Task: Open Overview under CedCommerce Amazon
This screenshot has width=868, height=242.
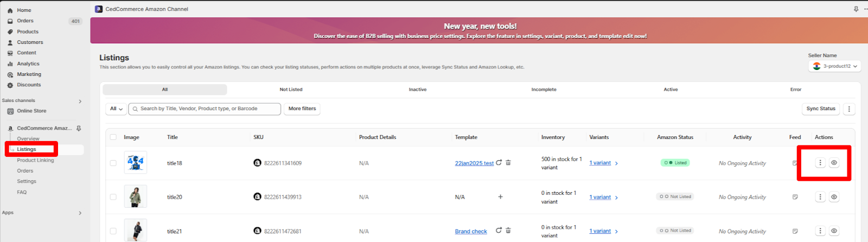Action: coord(28,139)
